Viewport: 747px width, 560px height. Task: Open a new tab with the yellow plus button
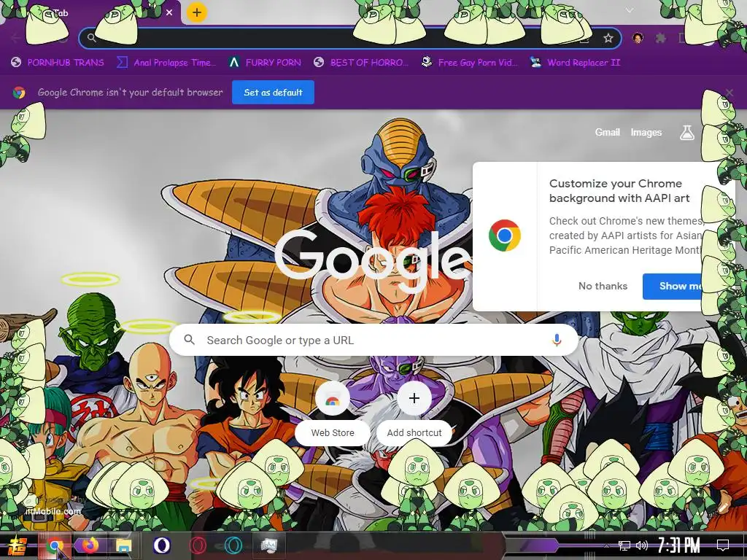(x=197, y=13)
